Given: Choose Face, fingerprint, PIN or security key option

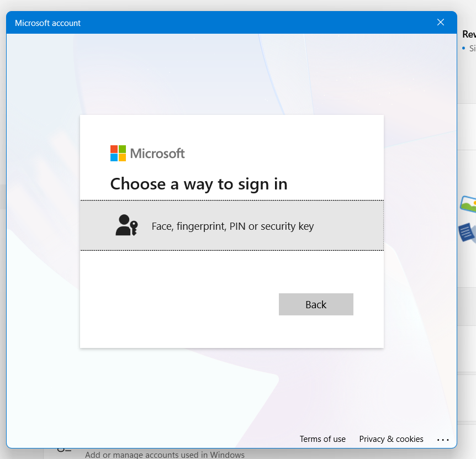Looking at the screenshot, I should click(231, 225).
